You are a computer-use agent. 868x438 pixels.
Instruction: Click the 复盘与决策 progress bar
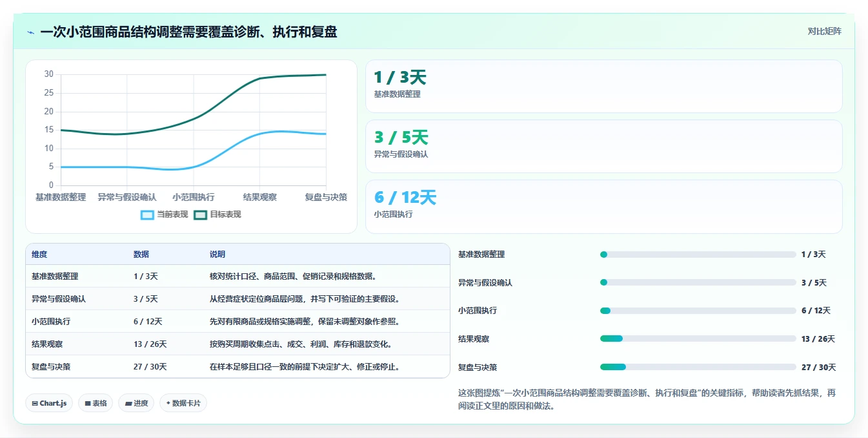coord(698,367)
